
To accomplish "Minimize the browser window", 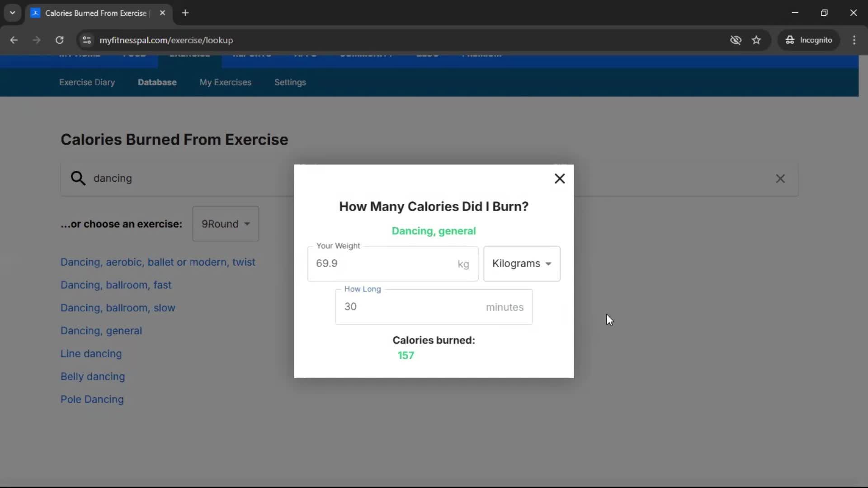I will [795, 13].
